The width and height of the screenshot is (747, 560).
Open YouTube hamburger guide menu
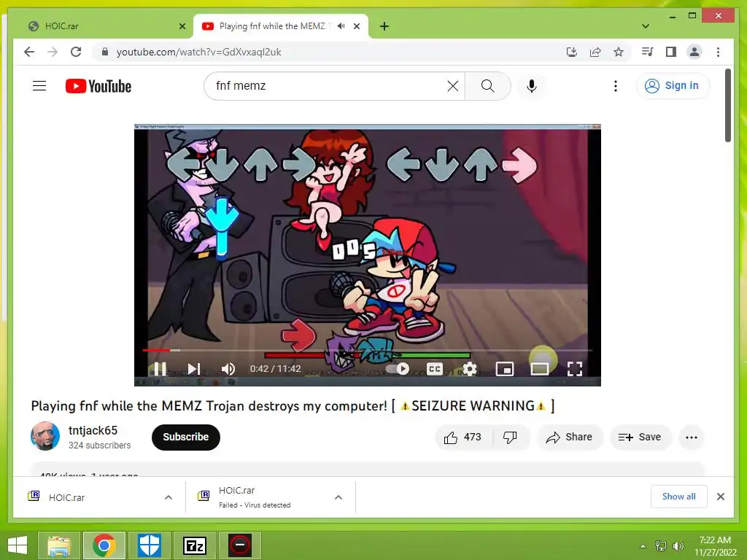coord(39,86)
